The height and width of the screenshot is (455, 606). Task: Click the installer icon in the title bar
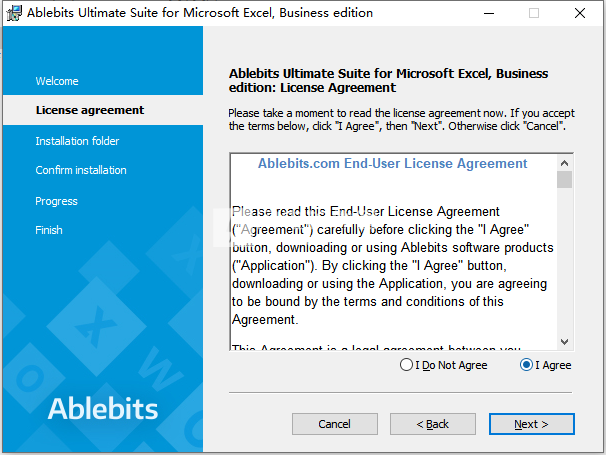coord(14,13)
